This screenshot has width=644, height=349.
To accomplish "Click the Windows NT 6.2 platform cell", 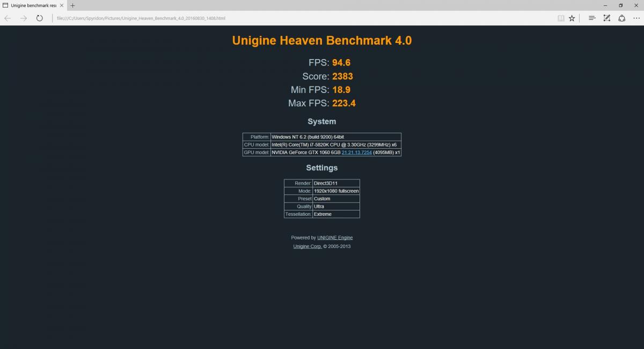I will pyautogui.click(x=336, y=137).
